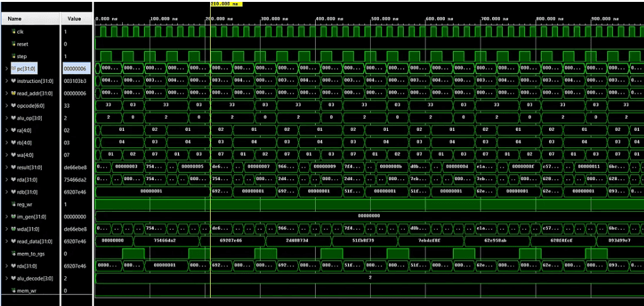The width and height of the screenshot is (644, 306).
Task: Expand the read_addr[31:0] bus
Action: [x=7, y=93]
